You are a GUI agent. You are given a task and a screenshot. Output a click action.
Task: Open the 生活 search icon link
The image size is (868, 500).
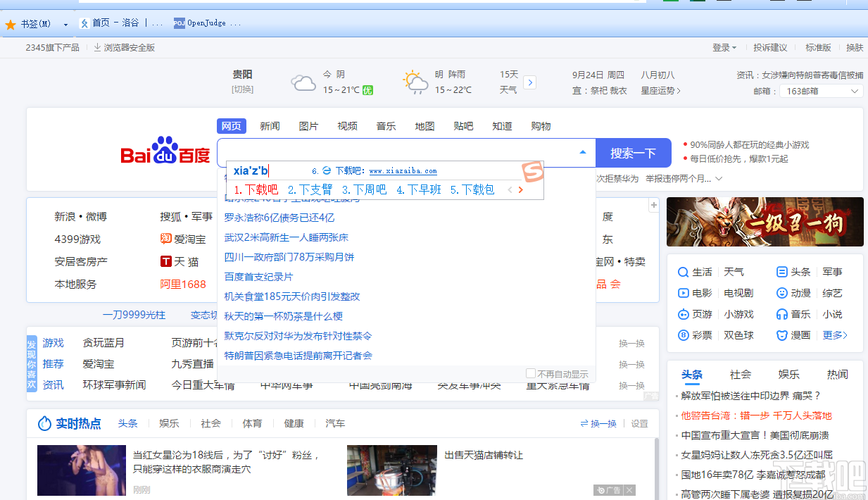[x=682, y=272]
